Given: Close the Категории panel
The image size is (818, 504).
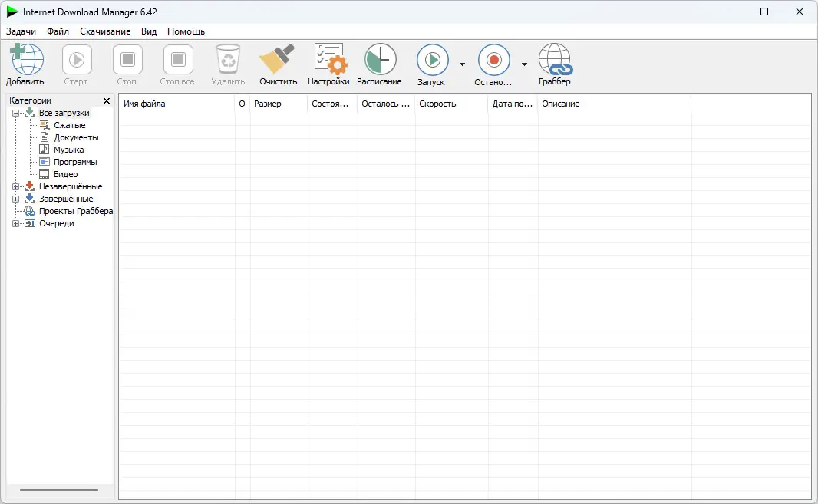Looking at the screenshot, I should 107,100.
